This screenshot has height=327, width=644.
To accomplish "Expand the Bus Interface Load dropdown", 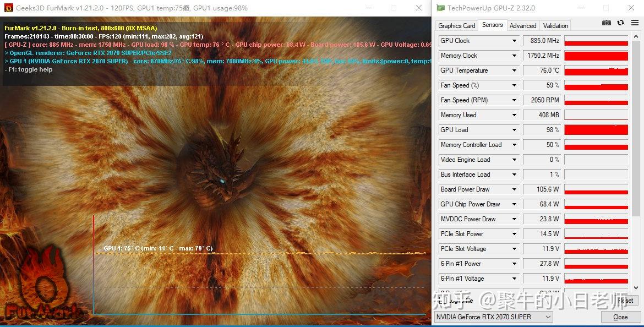I will click(514, 174).
